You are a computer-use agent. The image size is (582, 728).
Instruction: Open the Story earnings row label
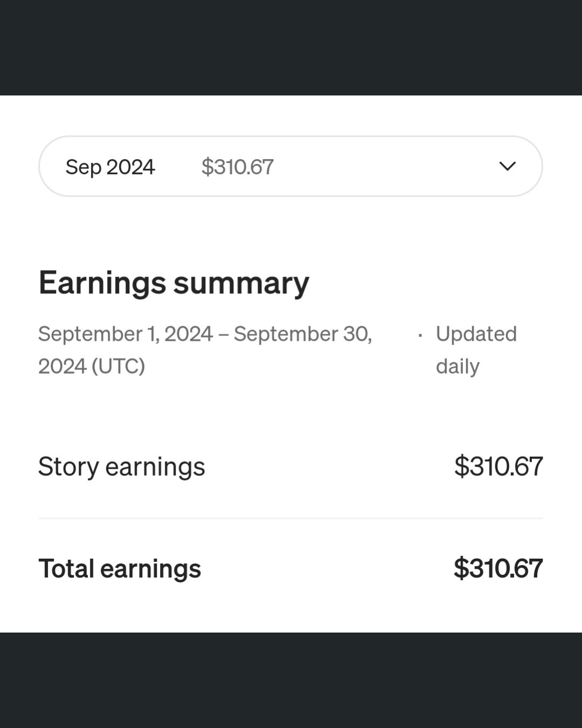(121, 466)
